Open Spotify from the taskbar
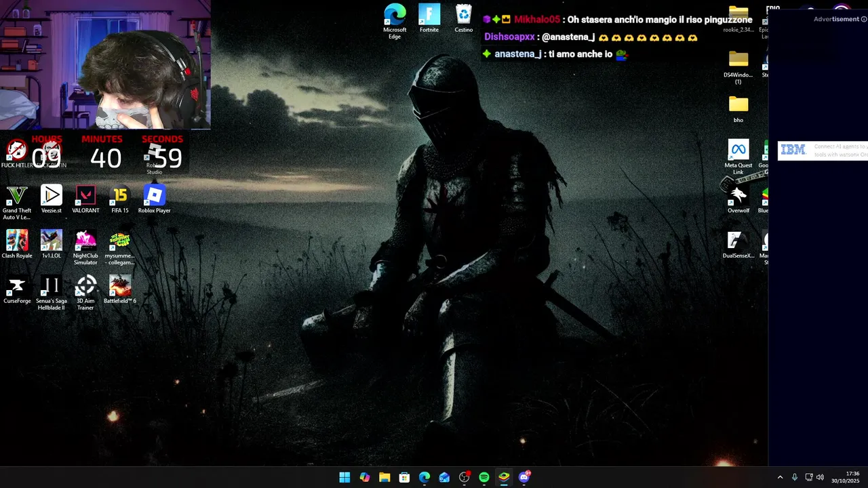Viewport: 868px width, 488px height. tap(484, 477)
